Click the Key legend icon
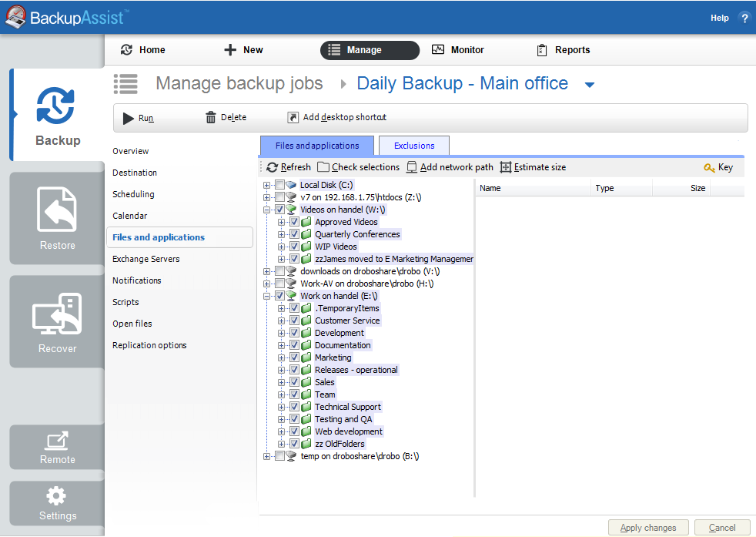The height and width of the screenshot is (537, 756). pos(709,167)
